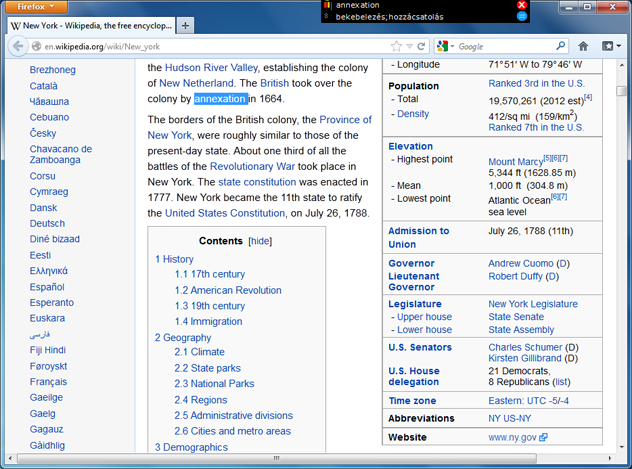Open the delegation list link
The height and width of the screenshot is (469, 632).
pos(561,382)
